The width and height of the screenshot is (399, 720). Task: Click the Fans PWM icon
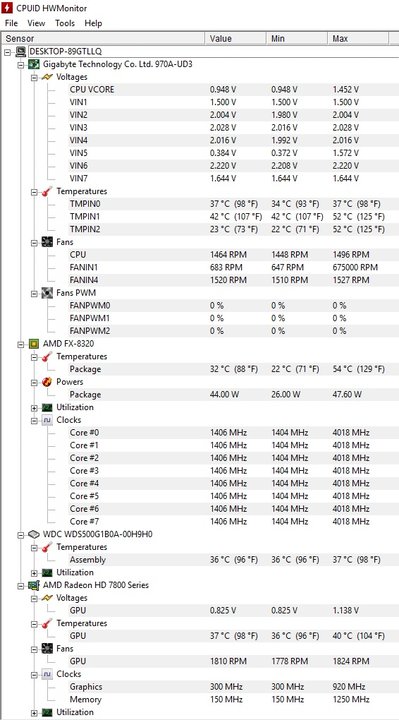(x=47, y=292)
